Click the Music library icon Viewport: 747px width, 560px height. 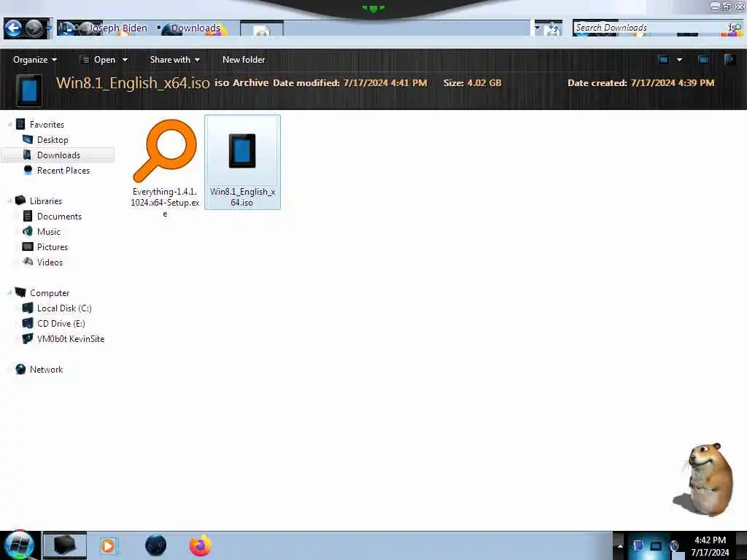click(x=28, y=231)
